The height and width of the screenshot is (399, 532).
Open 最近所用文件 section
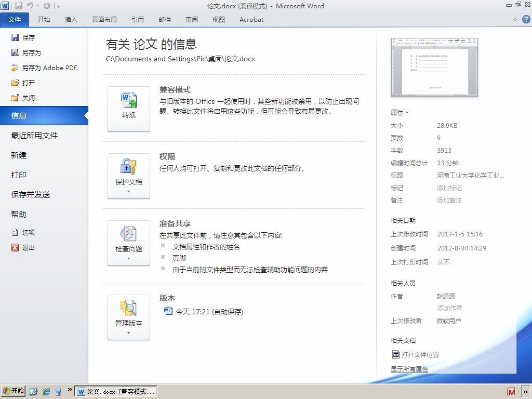coord(34,136)
